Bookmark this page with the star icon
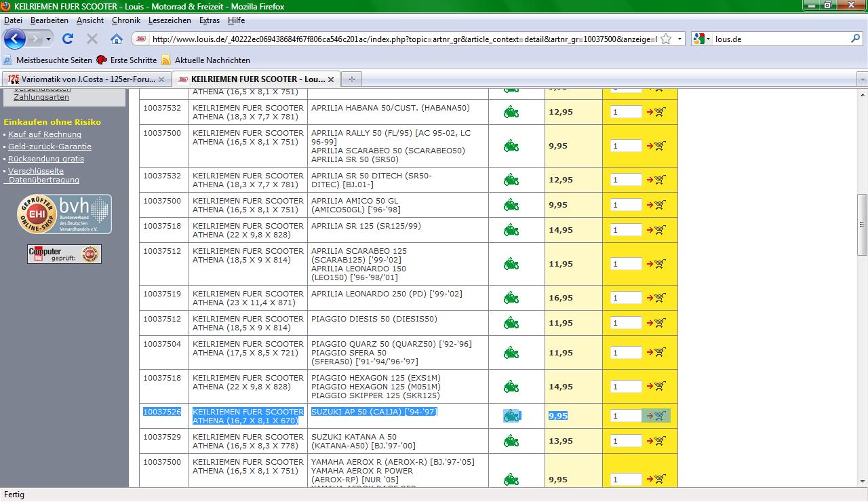This screenshot has width=868, height=502. click(666, 39)
